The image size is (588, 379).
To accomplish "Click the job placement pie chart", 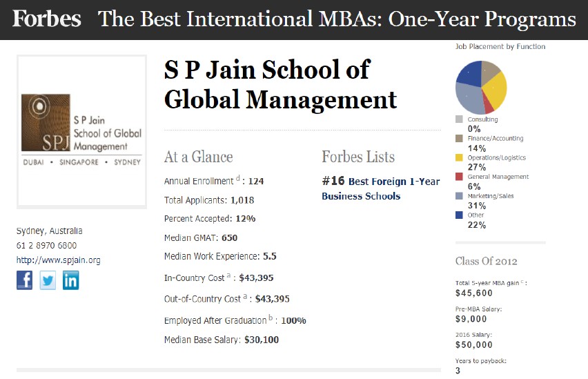I will click(481, 88).
